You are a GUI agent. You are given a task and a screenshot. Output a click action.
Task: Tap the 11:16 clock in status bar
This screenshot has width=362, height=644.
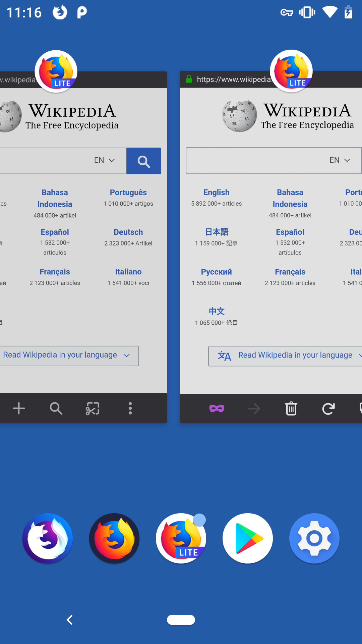(24, 13)
